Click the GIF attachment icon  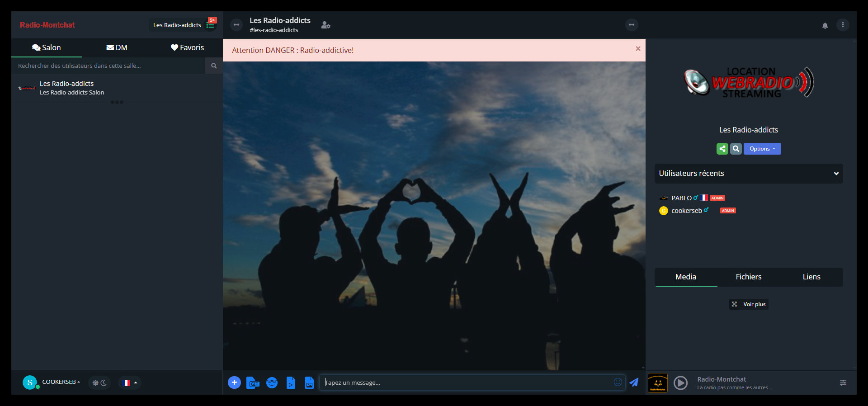coord(253,383)
